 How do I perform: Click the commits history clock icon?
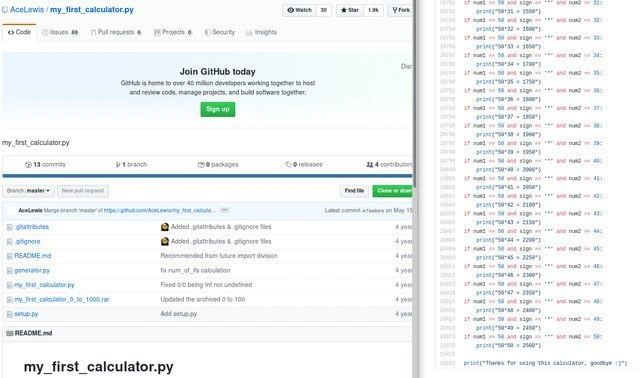click(28, 165)
